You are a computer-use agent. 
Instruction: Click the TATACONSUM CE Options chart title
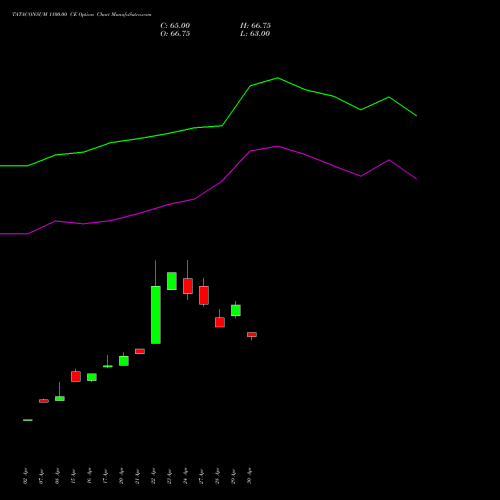[81, 15]
